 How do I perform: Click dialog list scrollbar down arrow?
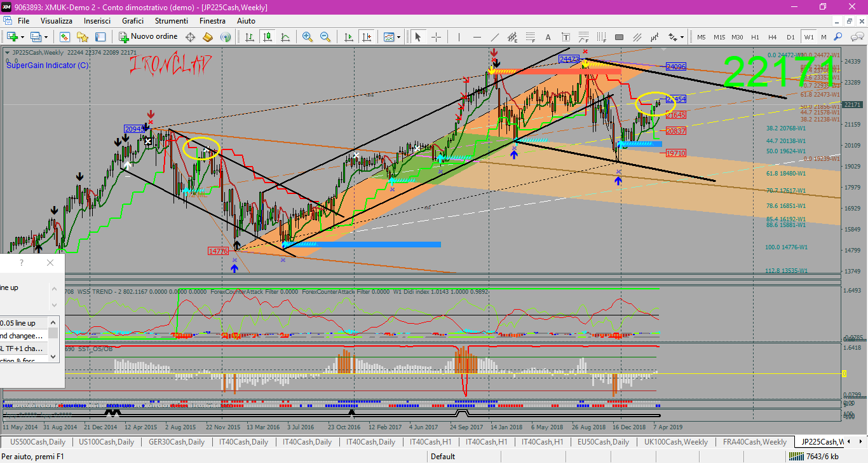click(53, 357)
